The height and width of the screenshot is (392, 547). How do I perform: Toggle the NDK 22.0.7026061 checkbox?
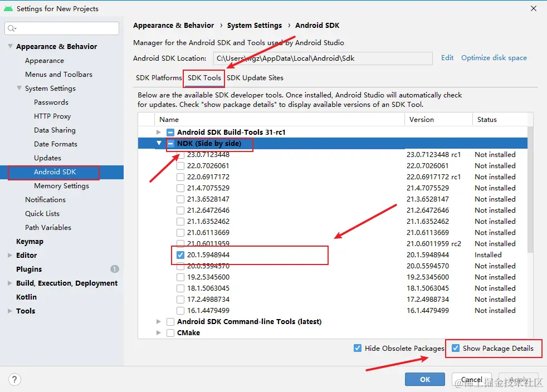pos(180,166)
